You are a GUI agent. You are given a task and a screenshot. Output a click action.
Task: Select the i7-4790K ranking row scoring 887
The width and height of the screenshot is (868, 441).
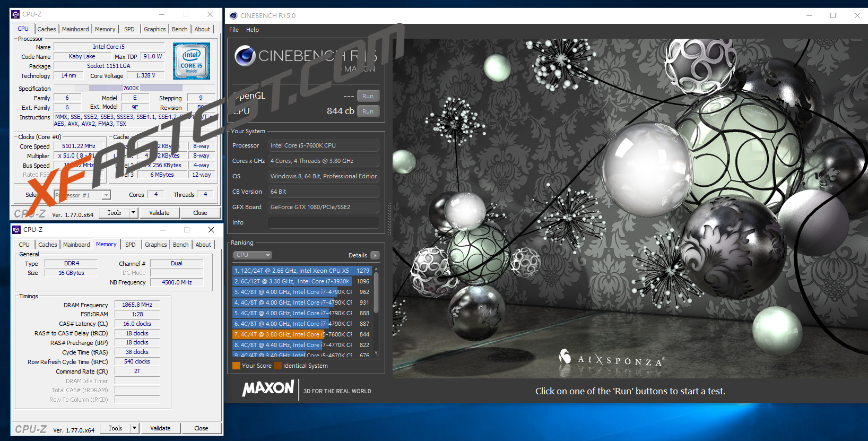click(301, 324)
